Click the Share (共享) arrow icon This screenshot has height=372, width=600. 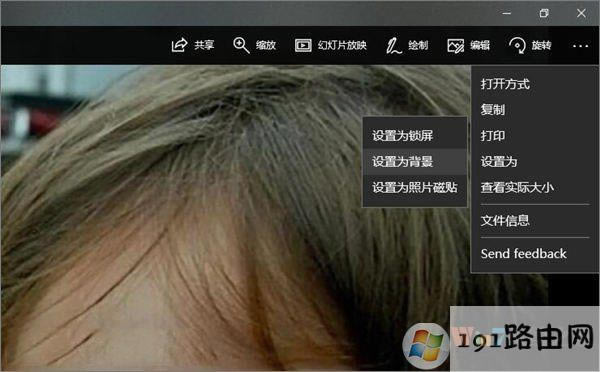(x=179, y=45)
